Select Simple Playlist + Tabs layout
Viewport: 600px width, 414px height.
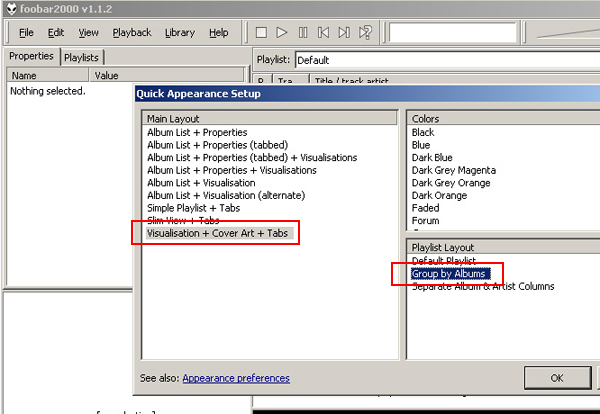tap(193, 208)
